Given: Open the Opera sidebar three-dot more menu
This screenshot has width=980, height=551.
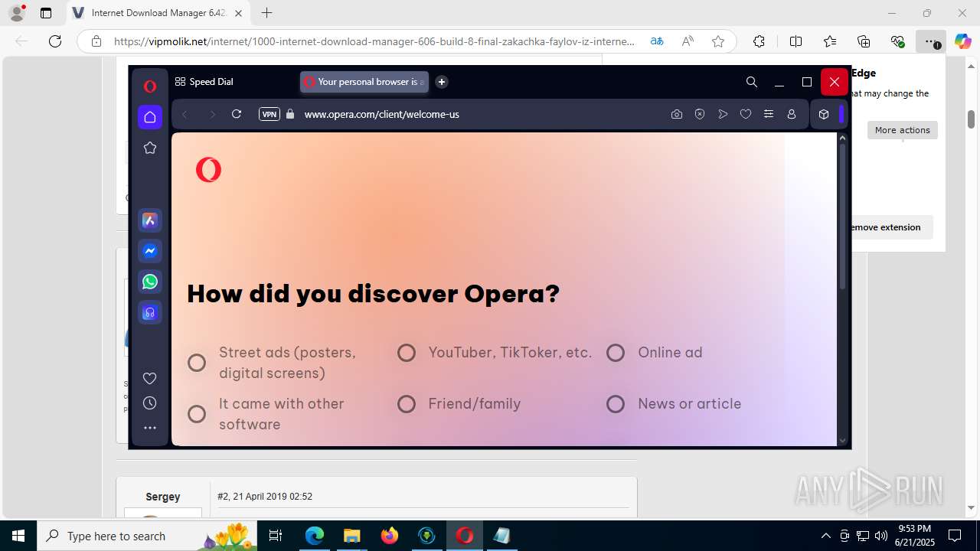Looking at the screenshot, I should coord(150,428).
